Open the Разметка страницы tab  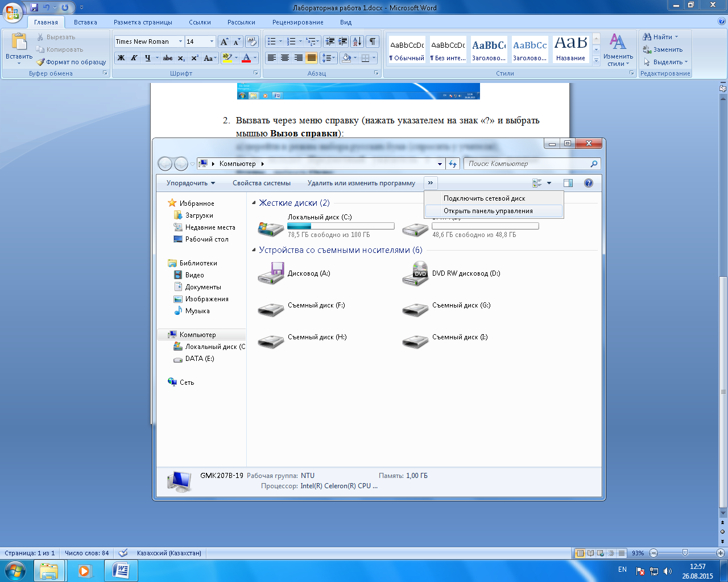point(143,22)
